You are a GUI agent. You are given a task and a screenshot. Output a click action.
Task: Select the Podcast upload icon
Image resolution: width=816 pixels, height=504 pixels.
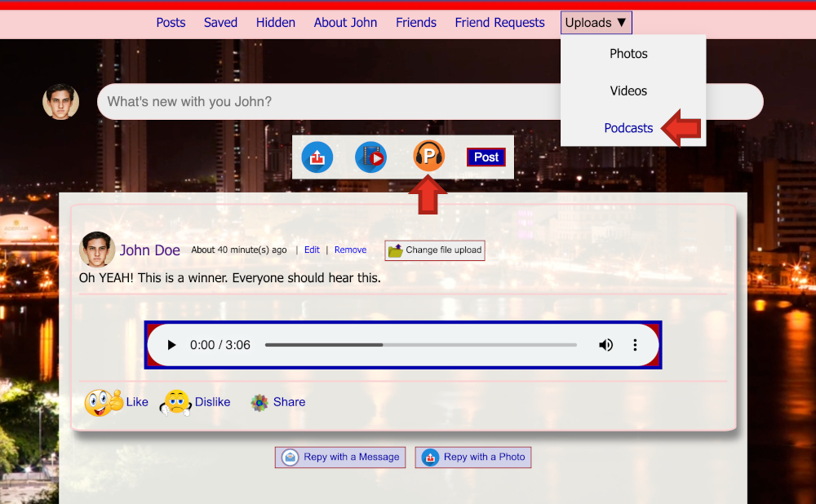point(428,157)
